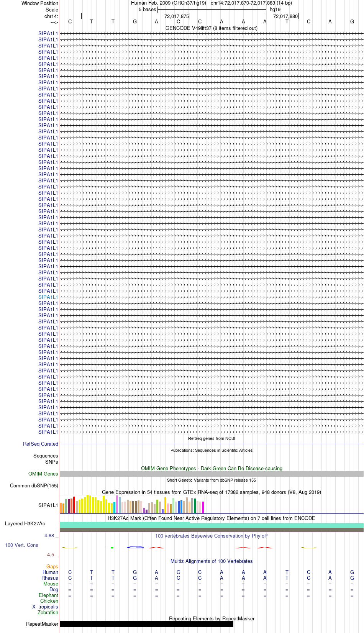Click the Zebrafish species label
This screenshot has height=633, width=364.
pyautogui.click(x=48, y=612)
